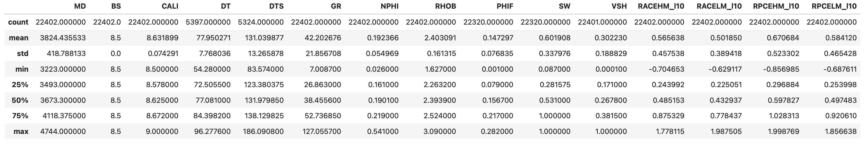
Task: Click the MD column header
Action: 80,7
